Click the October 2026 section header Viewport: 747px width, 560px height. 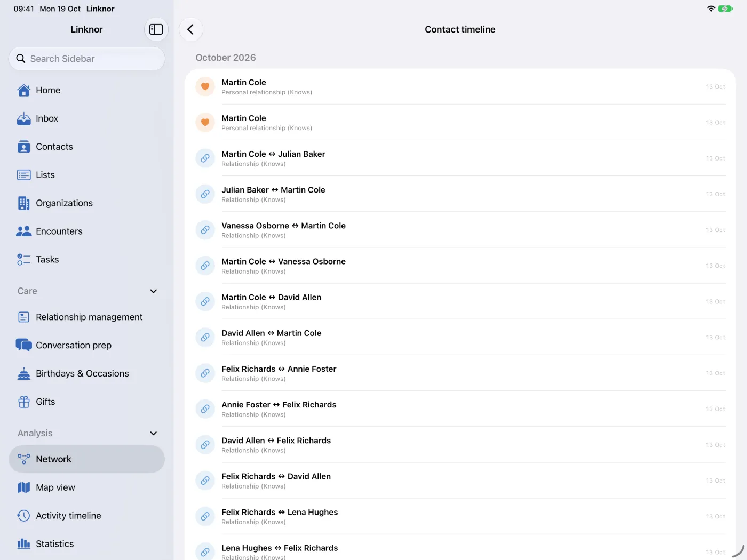point(226,58)
